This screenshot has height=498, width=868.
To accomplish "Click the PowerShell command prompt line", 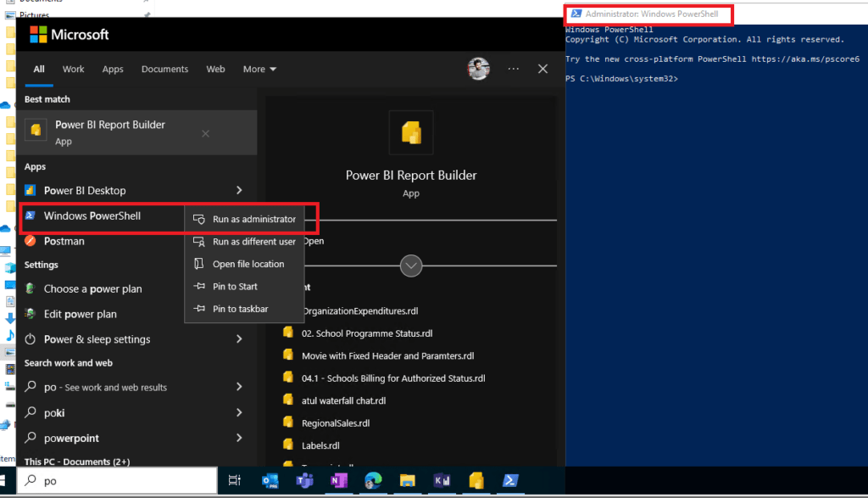I will (621, 79).
